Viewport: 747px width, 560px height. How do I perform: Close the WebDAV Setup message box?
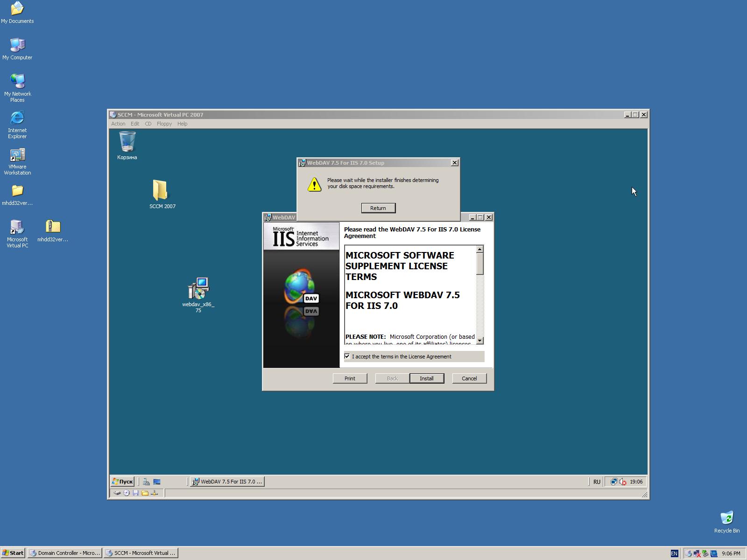coord(455,163)
